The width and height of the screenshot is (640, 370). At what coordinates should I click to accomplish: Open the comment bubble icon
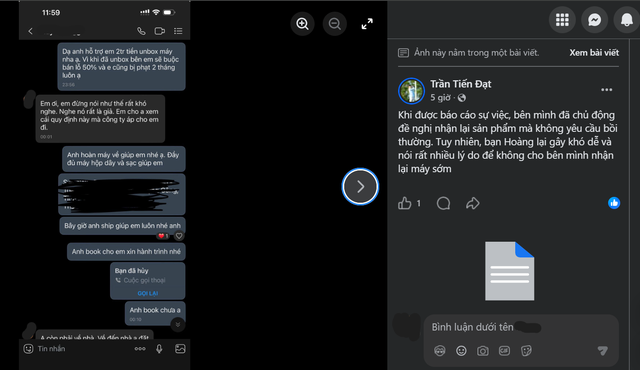click(x=443, y=203)
